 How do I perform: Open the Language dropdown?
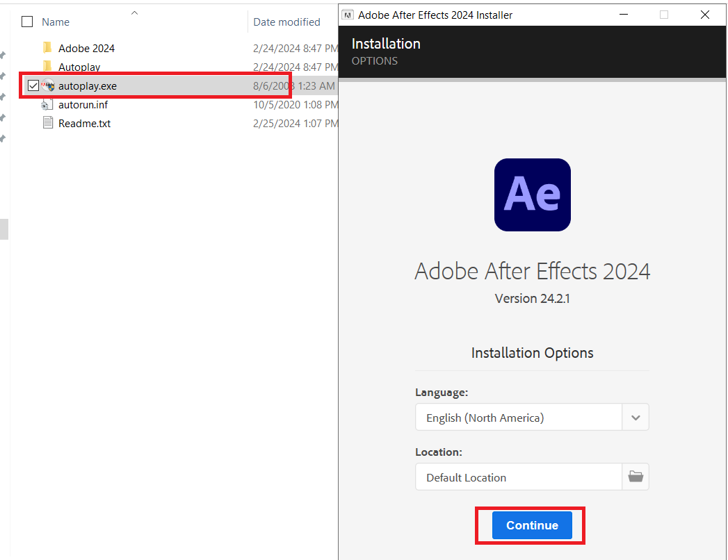tap(635, 417)
